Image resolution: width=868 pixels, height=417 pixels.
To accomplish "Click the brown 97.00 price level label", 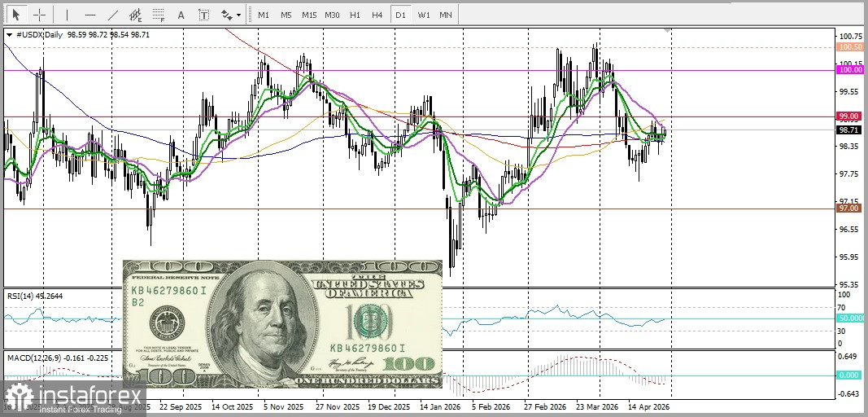I will [x=850, y=208].
